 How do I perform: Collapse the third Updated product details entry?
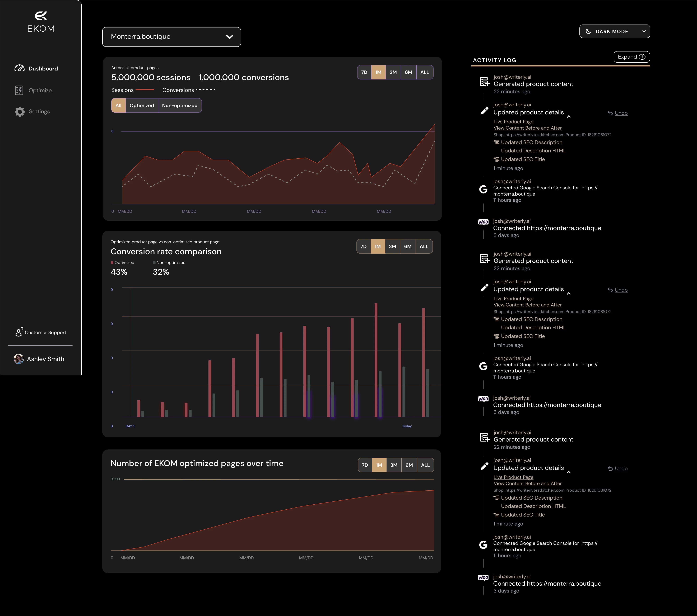pyautogui.click(x=568, y=472)
